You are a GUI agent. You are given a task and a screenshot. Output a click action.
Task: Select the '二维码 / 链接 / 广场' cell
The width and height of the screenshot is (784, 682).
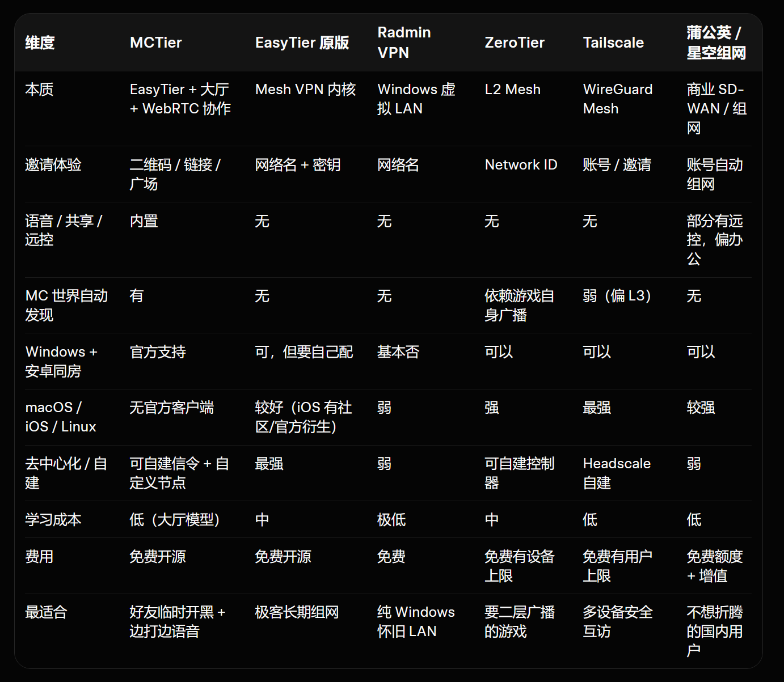(175, 175)
